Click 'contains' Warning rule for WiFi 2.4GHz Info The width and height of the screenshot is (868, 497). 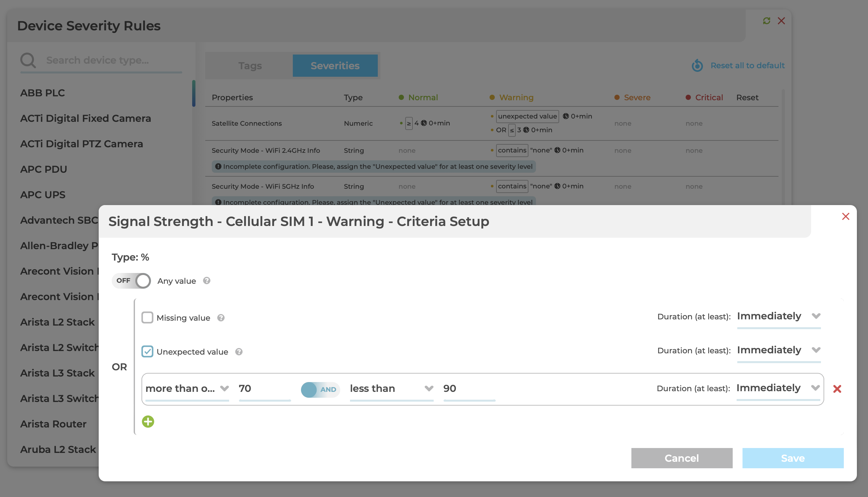(x=512, y=150)
